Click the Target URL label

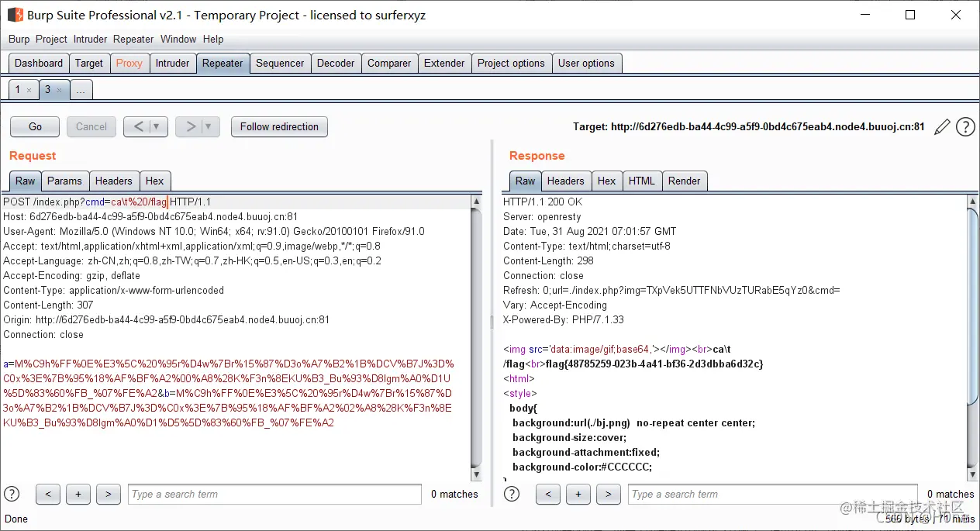748,126
